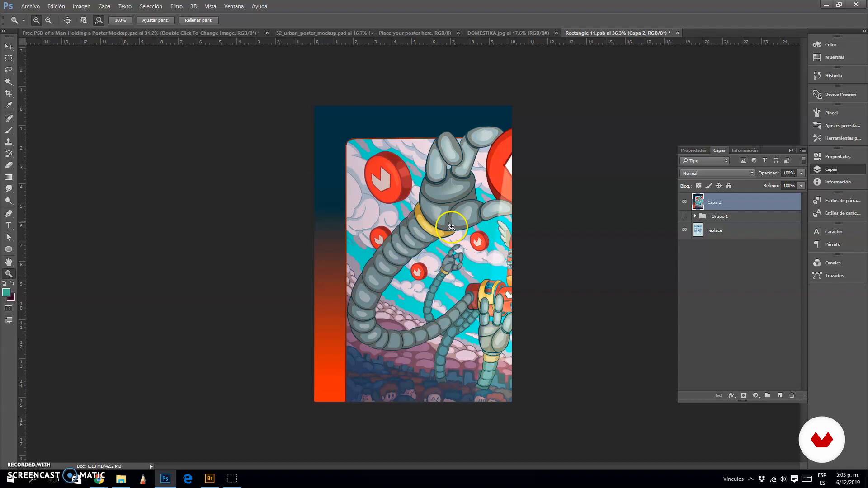868x488 pixels.
Task: Toggle lock transparent pixels
Action: (698, 186)
